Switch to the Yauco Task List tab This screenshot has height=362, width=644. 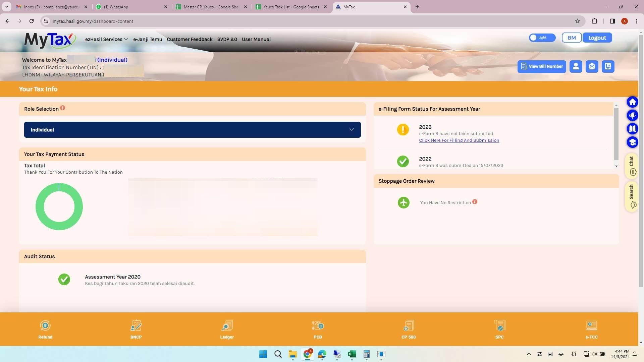click(291, 7)
